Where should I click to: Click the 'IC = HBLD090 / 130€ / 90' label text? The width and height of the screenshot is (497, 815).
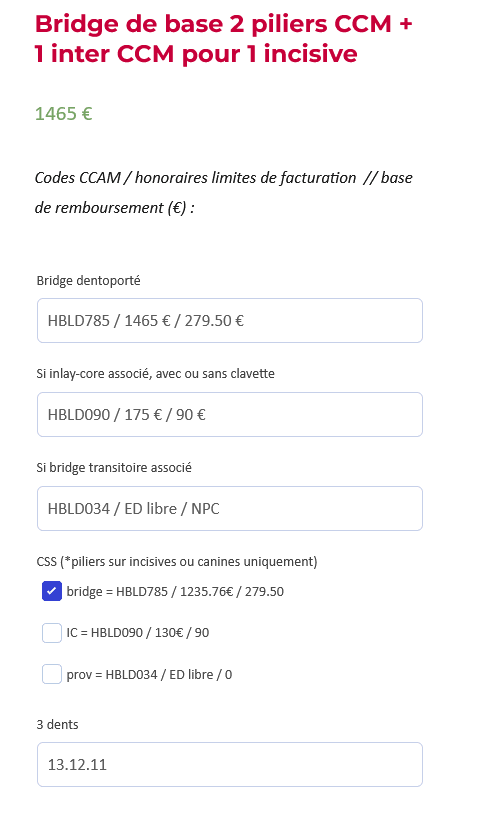(x=138, y=633)
